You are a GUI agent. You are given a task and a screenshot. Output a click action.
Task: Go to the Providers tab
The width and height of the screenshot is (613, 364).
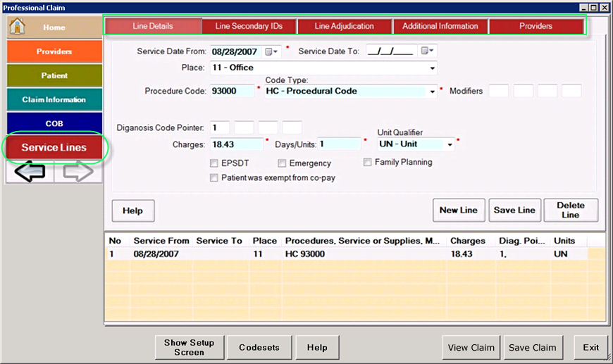coord(535,26)
